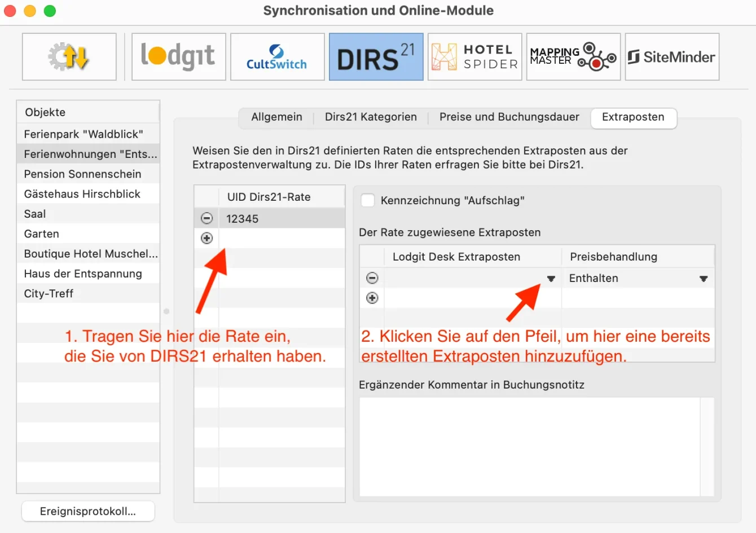Screen dimensions: 756x533
Task: Focus the Ergänzender Kommentar text field
Action: click(x=530, y=447)
